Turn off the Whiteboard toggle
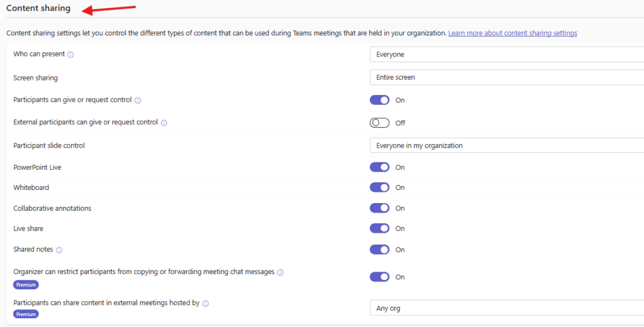This screenshot has width=644, height=327. [x=380, y=187]
